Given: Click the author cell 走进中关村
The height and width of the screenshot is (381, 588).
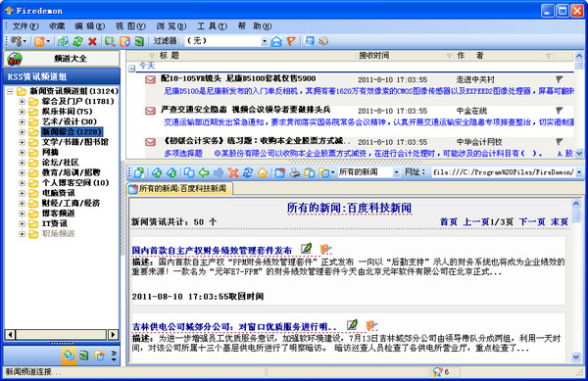Looking at the screenshot, I should click(475, 79).
